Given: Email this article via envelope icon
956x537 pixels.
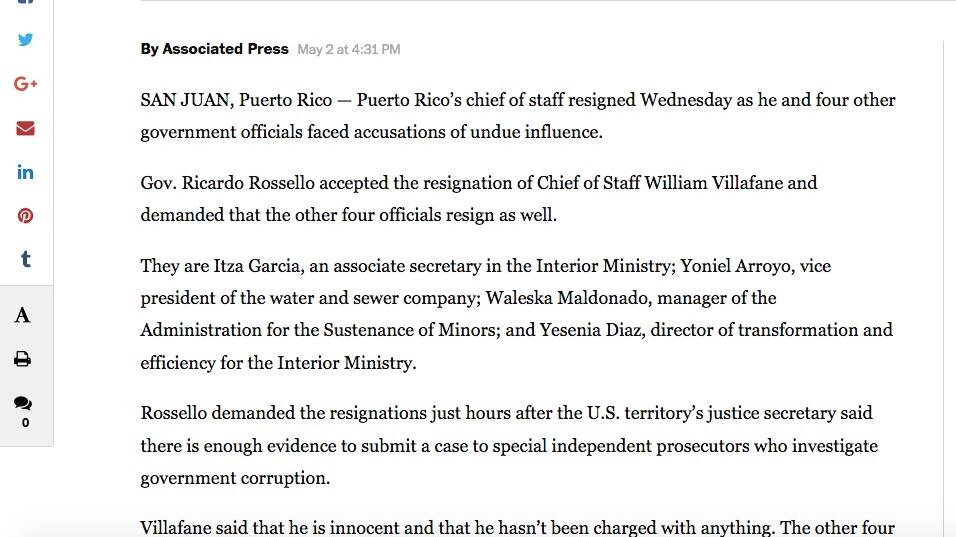Looking at the screenshot, I should coord(25,128).
